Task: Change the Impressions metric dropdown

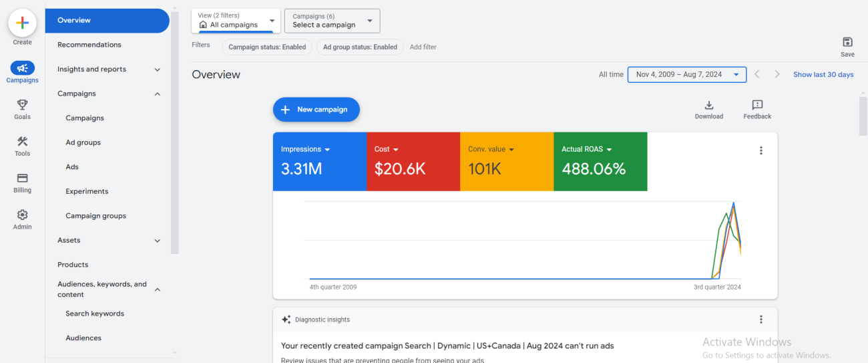Action: coord(305,149)
